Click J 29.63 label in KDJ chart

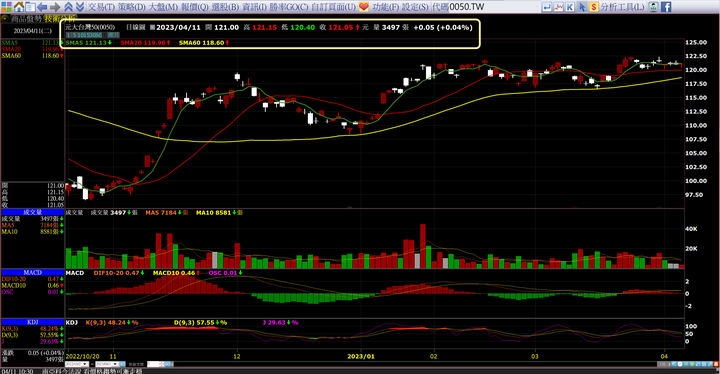click(x=280, y=323)
